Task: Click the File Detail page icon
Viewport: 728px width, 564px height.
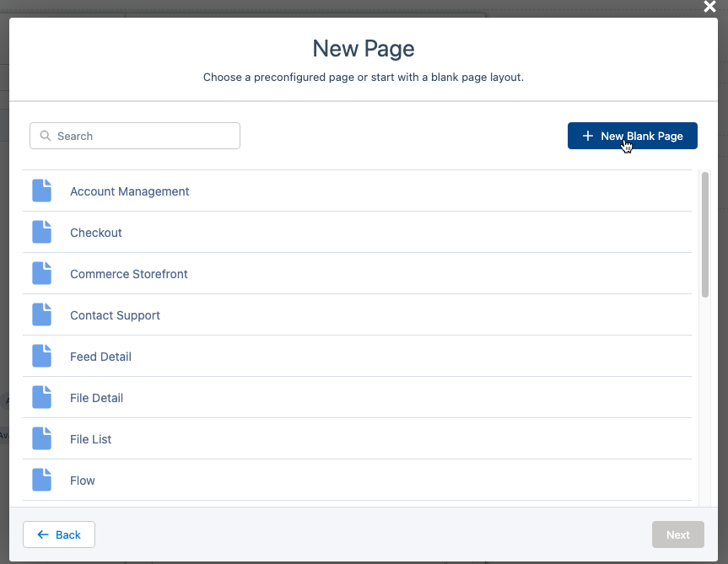Action: point(41,398)
